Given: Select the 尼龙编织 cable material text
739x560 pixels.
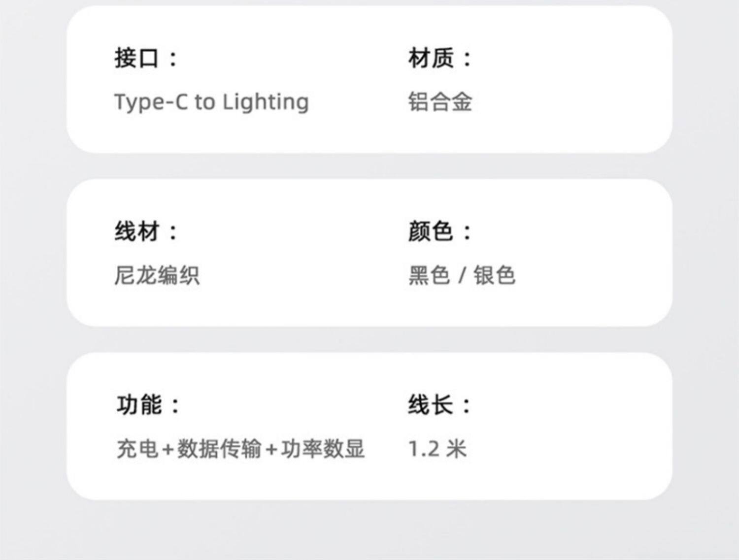Looking at the screenshot, I should (x=157, y=275).
